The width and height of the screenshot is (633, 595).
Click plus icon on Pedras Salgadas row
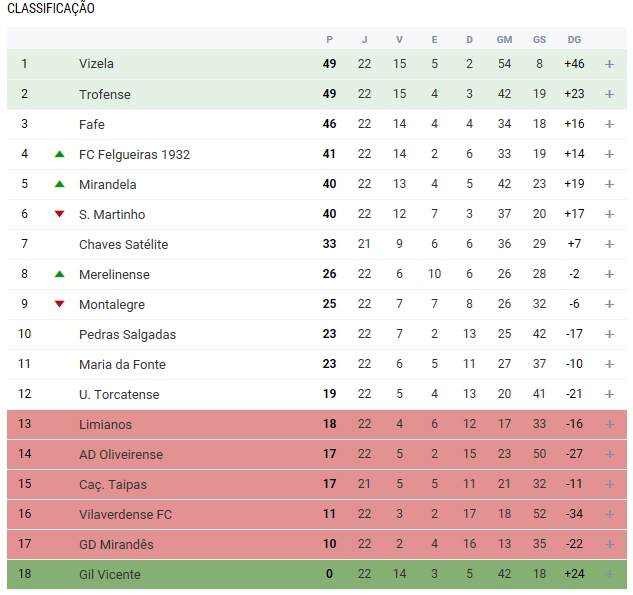pyautogui.click(x=609, y=334)
